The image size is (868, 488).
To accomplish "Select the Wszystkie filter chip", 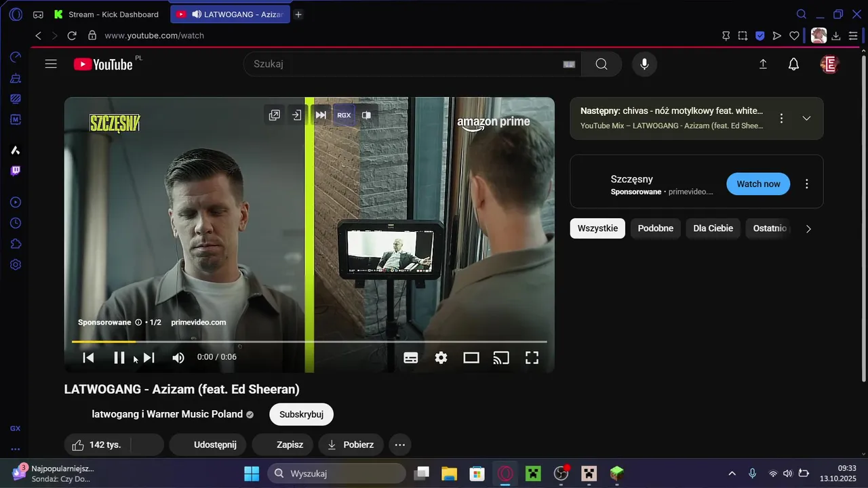I will (x=597, y=228).
